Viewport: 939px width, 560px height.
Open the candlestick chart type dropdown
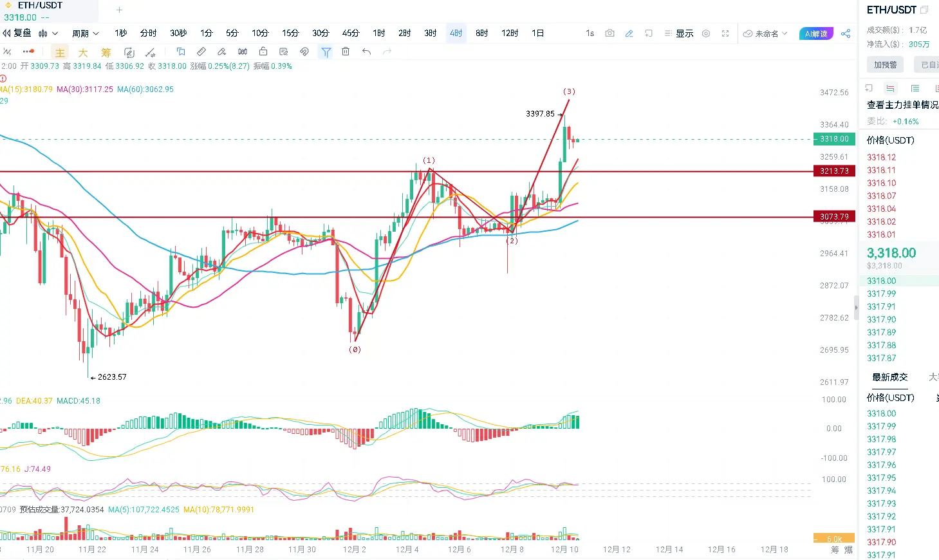tap(48, 33)
